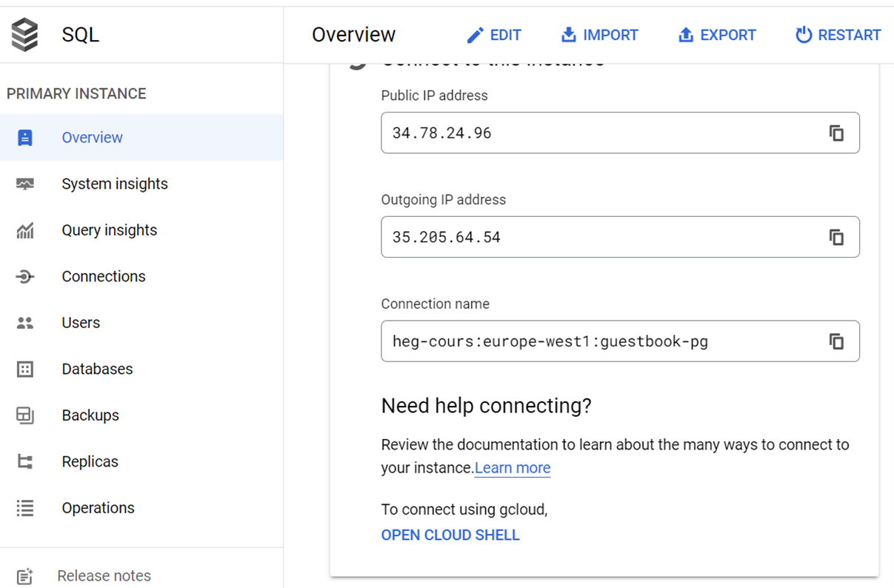Click the Databases grid icon
Viewport: 894px width, 588px height.
pyautogui.click(x=25, y=369)
